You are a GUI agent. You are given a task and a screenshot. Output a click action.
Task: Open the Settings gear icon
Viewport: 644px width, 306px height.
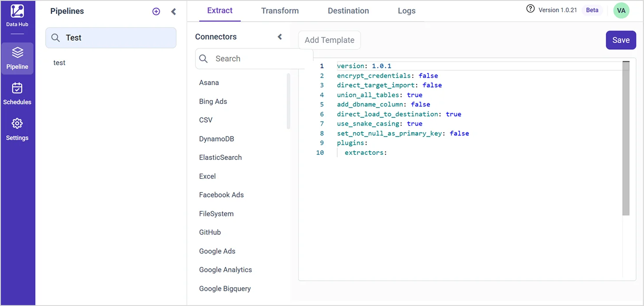17,123
